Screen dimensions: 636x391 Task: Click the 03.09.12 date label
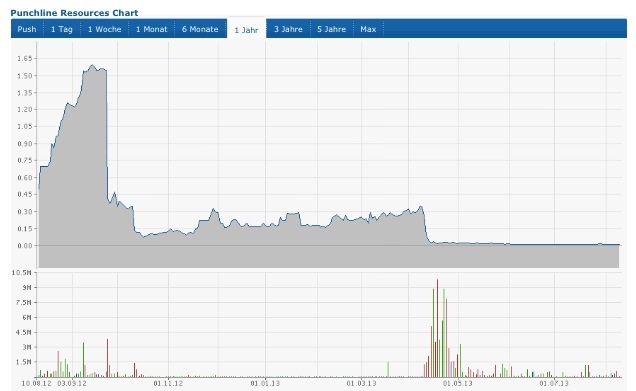tap(72, 383)
